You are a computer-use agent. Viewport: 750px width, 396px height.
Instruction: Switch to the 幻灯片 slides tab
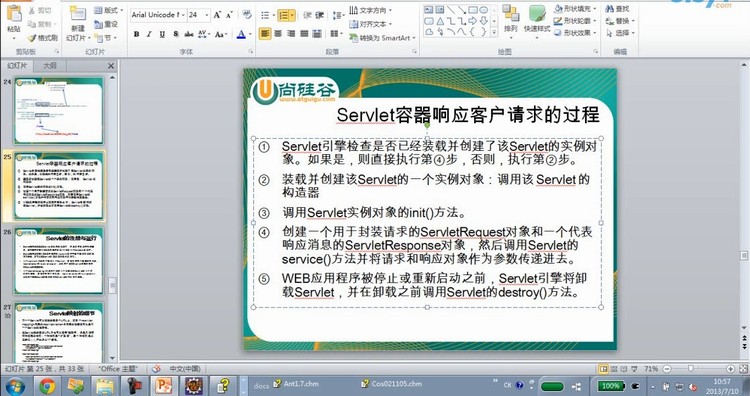17,66
